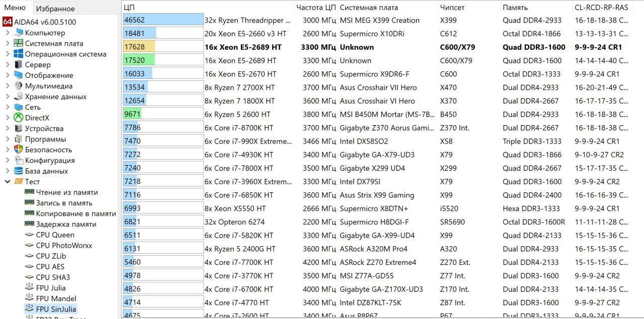This screenshot has height=319, width=644.
Task: Switch to the Избранное tab
Action: [x=55, y=8]
